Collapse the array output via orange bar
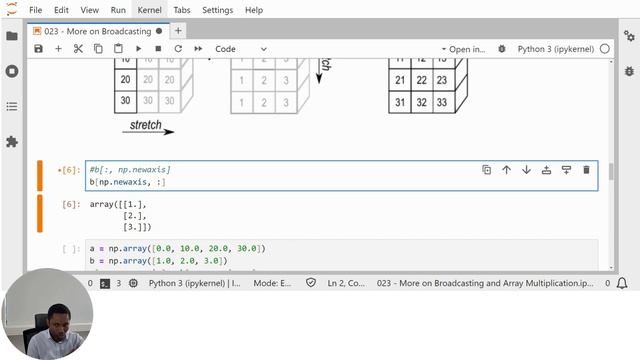Screen dimensions: 640x360 [x=40, y=213]
